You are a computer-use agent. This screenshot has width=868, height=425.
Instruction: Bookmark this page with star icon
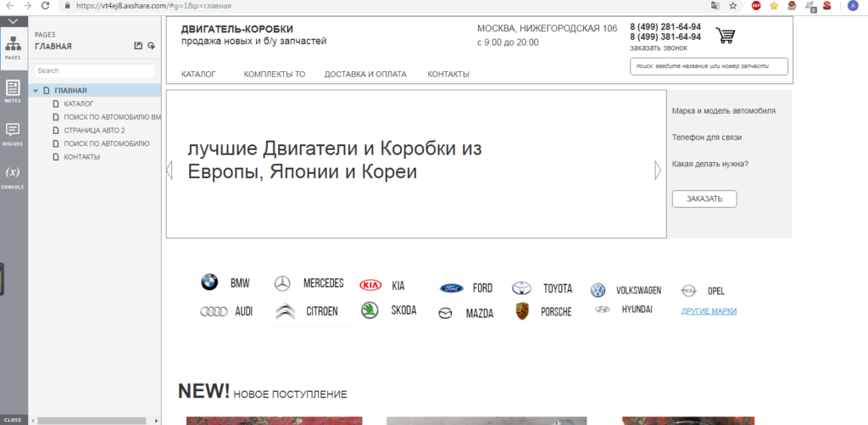pos(773,5)
